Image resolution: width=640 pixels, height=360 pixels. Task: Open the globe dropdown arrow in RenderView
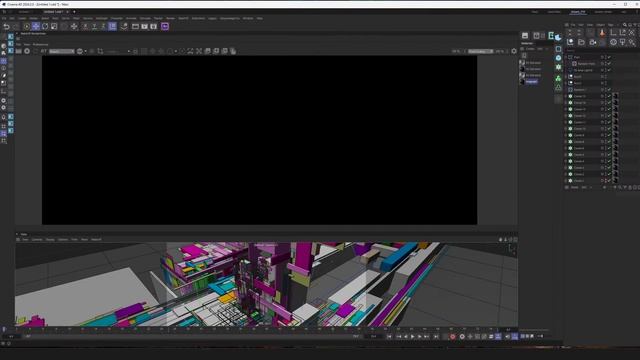pyautogui.click(x=85, y=51)
